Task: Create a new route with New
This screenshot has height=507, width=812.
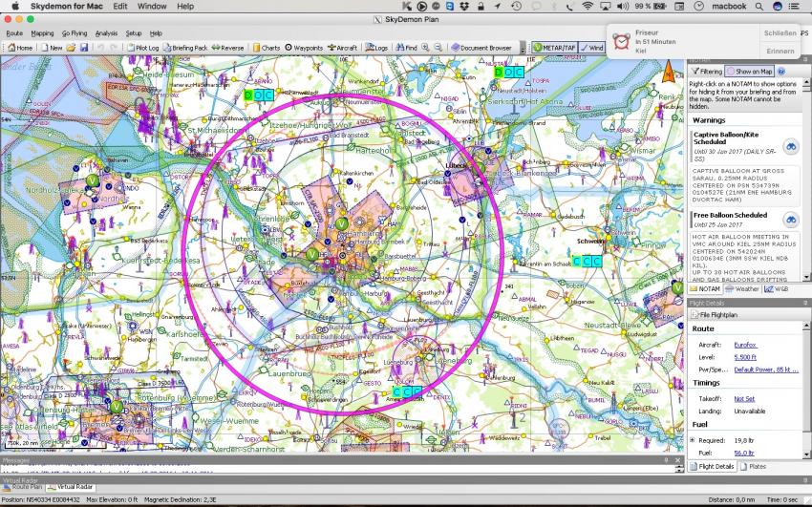Action: (52, 48)
